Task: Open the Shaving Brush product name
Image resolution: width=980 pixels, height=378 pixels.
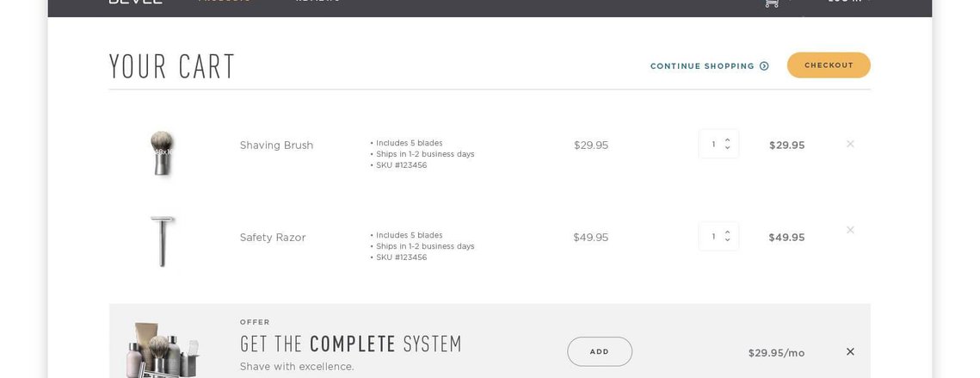Action: point(276,146)
